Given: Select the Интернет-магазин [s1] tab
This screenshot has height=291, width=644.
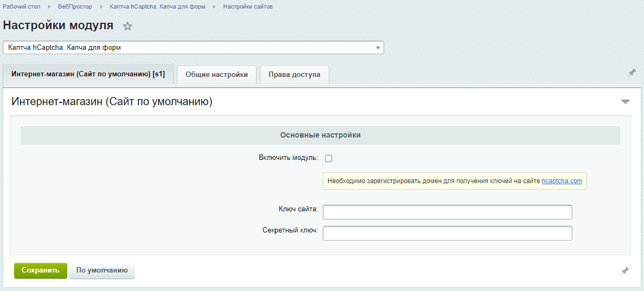Looking at the screenshot, I should [x=88, y=74].
